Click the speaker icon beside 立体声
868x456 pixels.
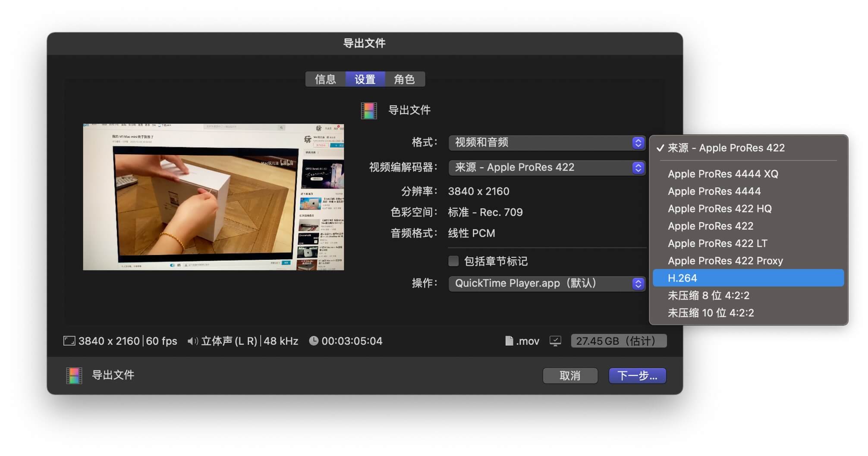coord(192,341)
